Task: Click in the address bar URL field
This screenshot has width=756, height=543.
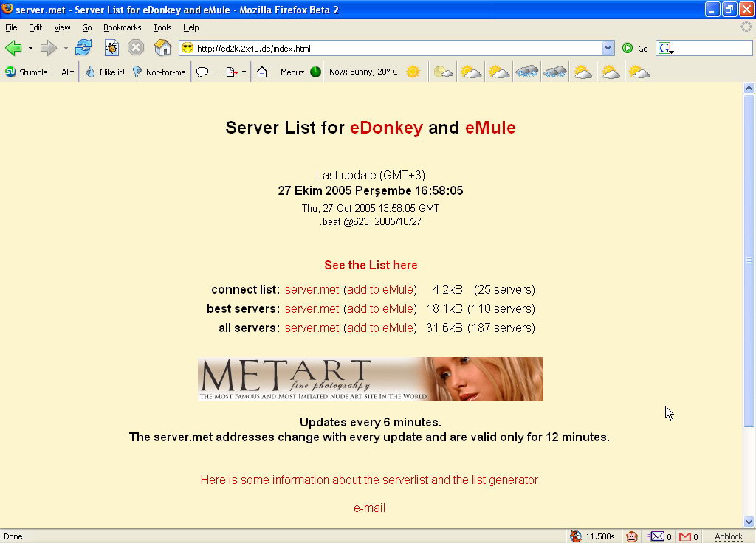Action: pyautogui.click(x=396, y=48)
